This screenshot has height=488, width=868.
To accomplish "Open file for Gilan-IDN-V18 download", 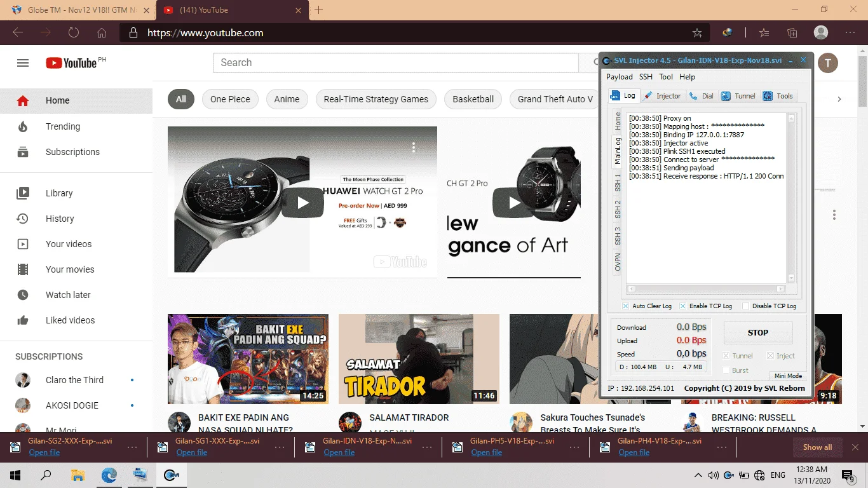I will (x=339, y=452).
